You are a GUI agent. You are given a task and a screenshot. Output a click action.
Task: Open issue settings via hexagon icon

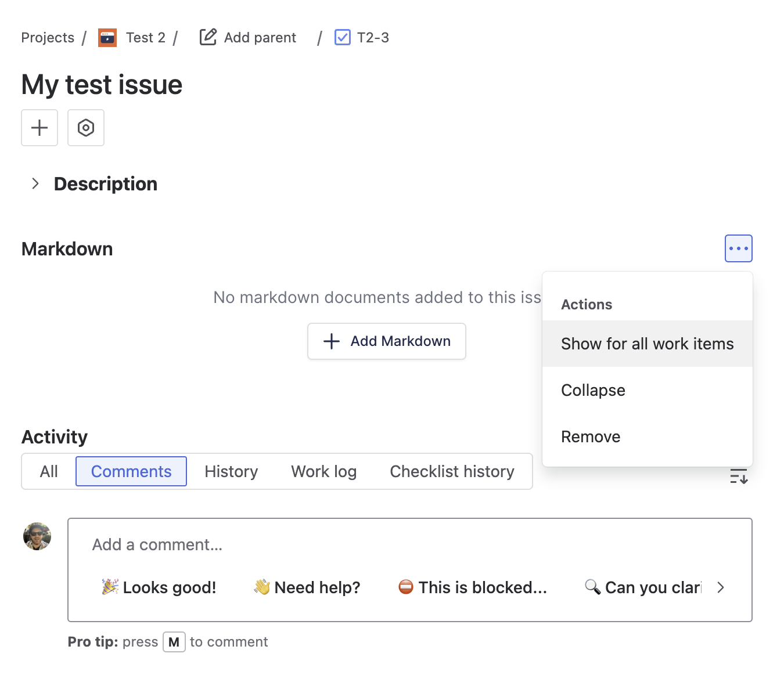pos(85,128)
